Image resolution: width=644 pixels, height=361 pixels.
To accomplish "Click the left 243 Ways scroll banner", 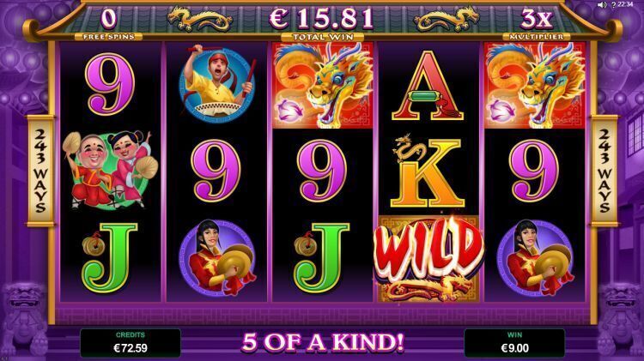I will click(40, 171).
